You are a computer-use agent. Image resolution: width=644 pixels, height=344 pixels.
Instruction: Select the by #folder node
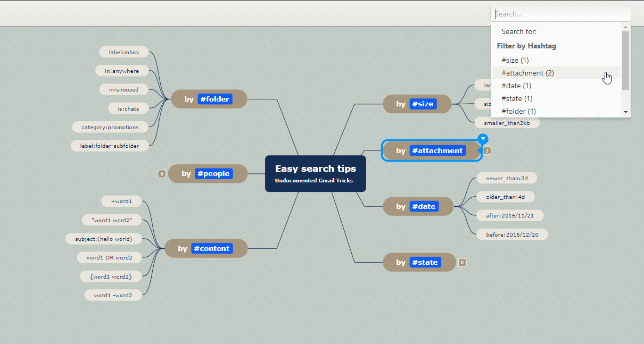click(x=209, y=99)
